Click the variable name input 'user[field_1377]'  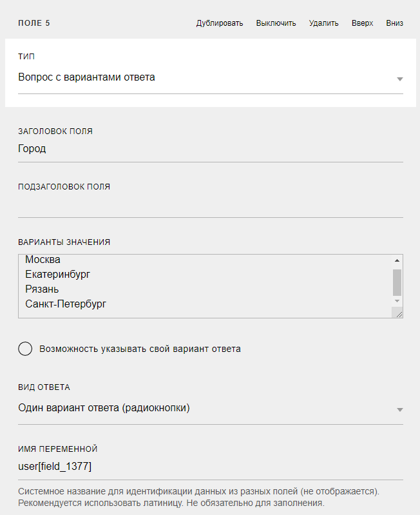pos(211,467)
